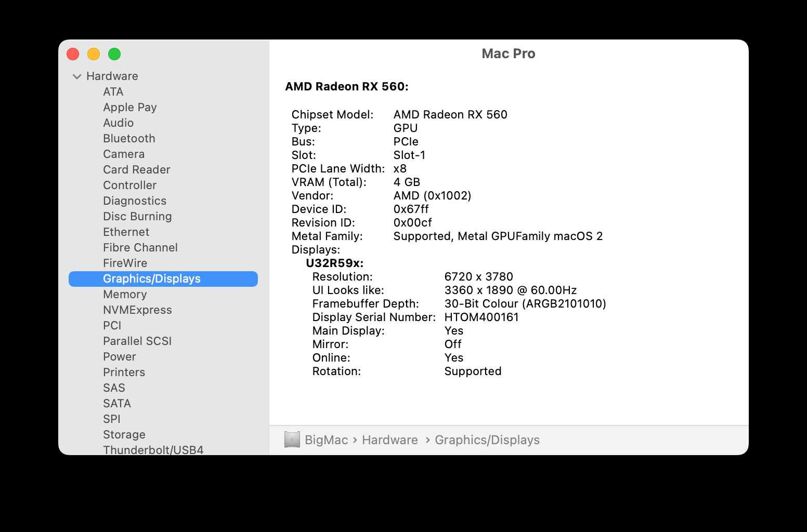The image size is (807, 532).
Task: Click the VRAM value 4 GB
Action: point(407,182)
